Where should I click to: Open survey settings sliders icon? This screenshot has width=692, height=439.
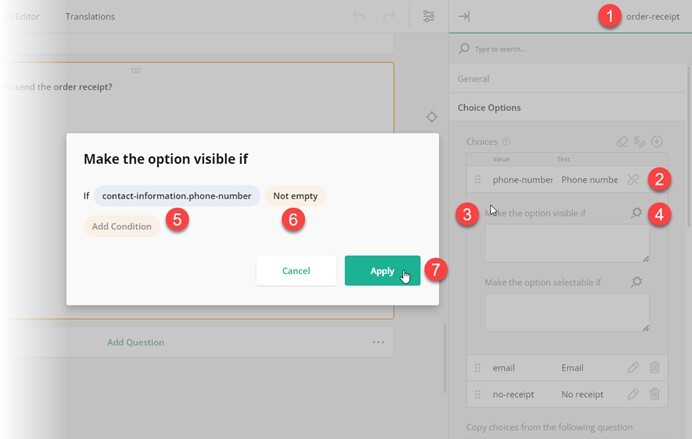click(429, 16)
